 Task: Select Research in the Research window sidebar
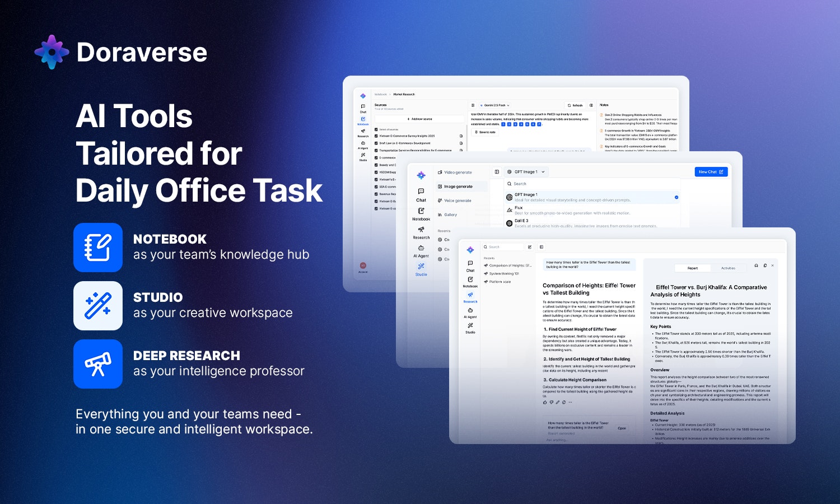coord(470,297)
